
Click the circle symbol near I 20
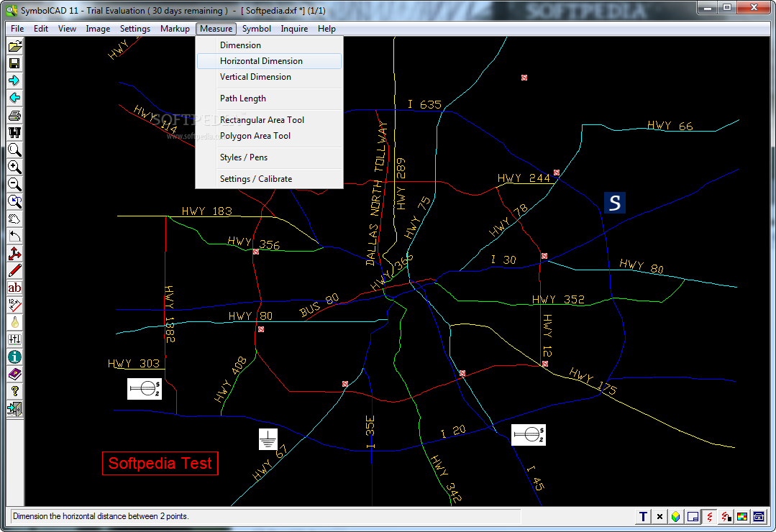(x=528, y=435)
